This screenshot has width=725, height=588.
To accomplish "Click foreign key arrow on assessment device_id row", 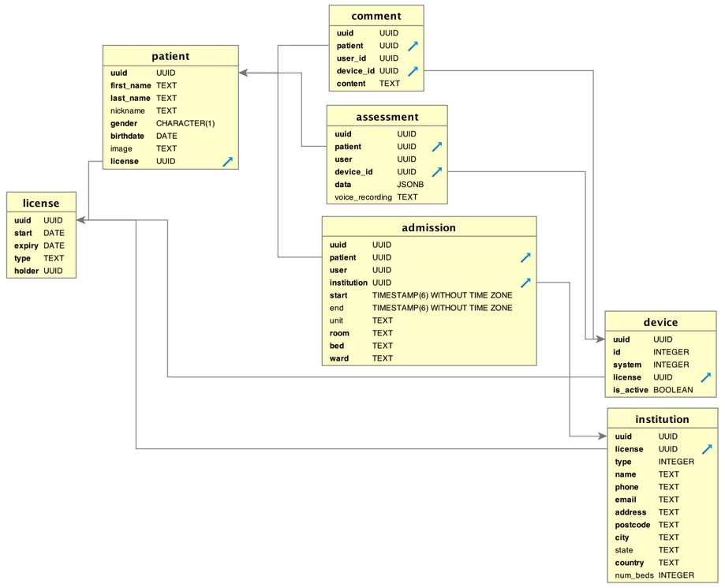I will (437, 171).
